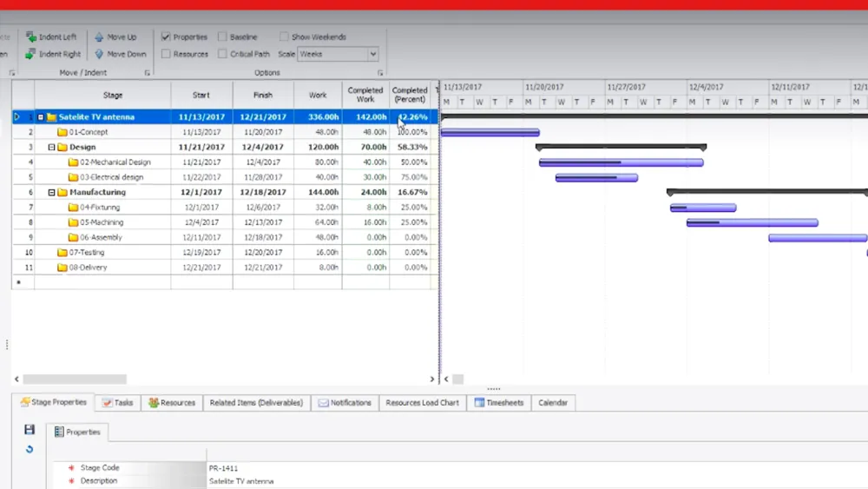Viewport: 868px width, 489px height.
Task: Click folder icon next to 06-Assembly
Action: click(73, 237)
